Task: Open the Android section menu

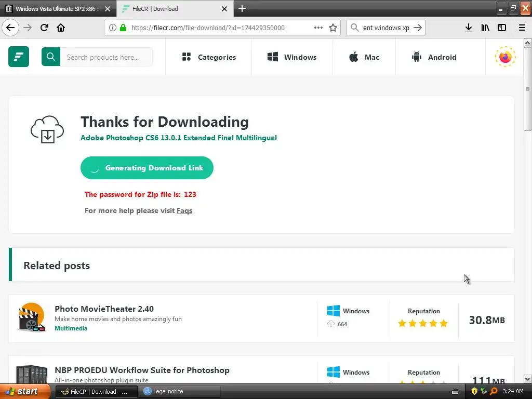Action: click(x=434, y=57)
